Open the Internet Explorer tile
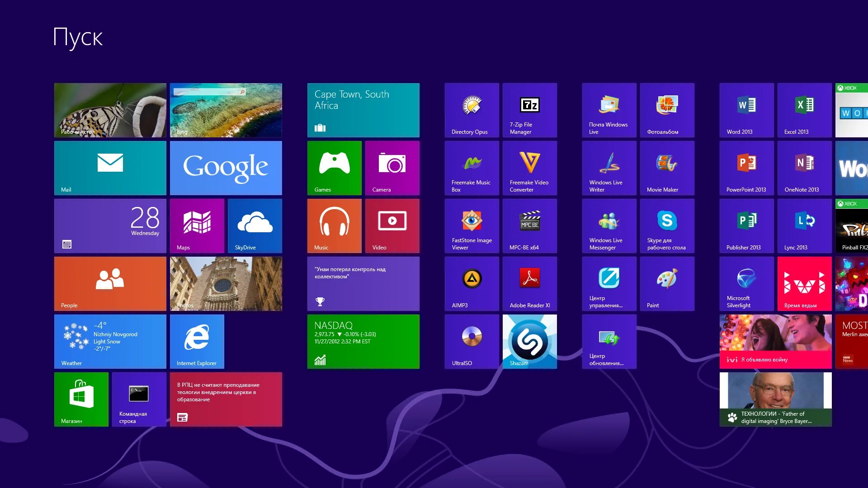The image size is (868, 488). 197,342
